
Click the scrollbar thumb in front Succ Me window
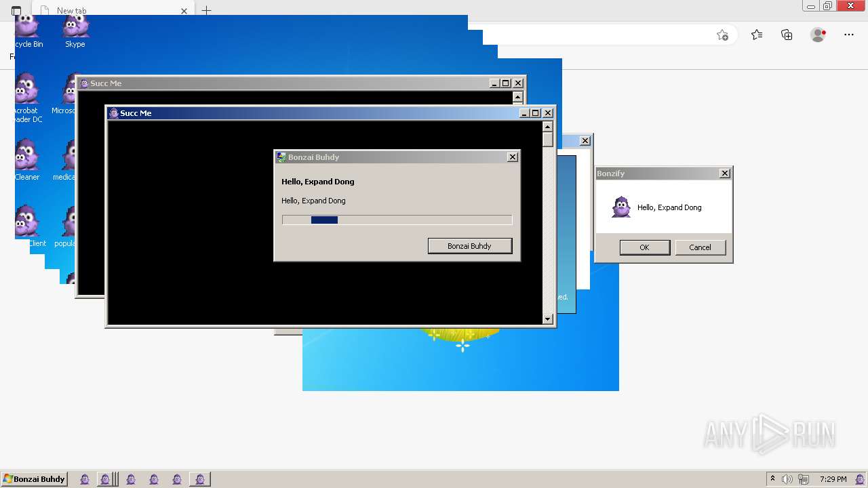tap(548, 140)
